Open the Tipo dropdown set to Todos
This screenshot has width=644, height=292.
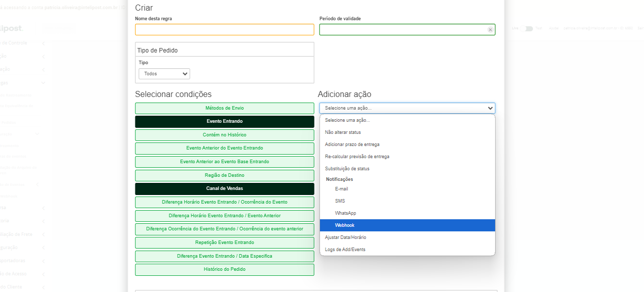[164, 74]
